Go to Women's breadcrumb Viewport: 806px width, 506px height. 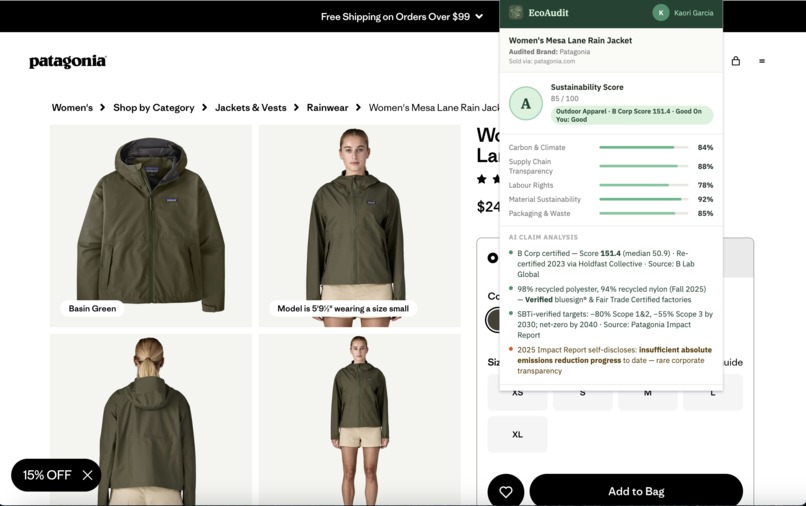click(72, 107)
